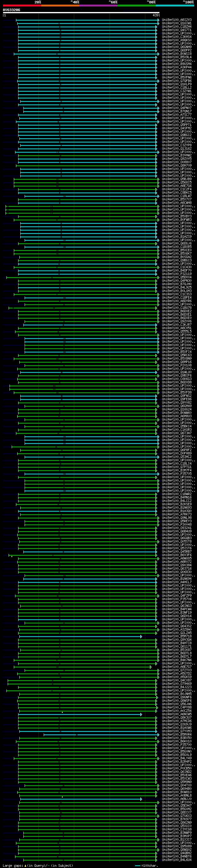Select the UniRef100_P32119 label
Image resolution: width=197 pixels, height=868 pixels.
tap(176, 274)
